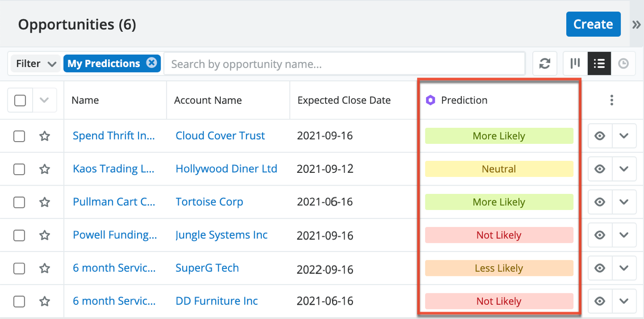Click Not Likely badge for Powell Funding
This screenshot has height=319, width=644.
499,235
